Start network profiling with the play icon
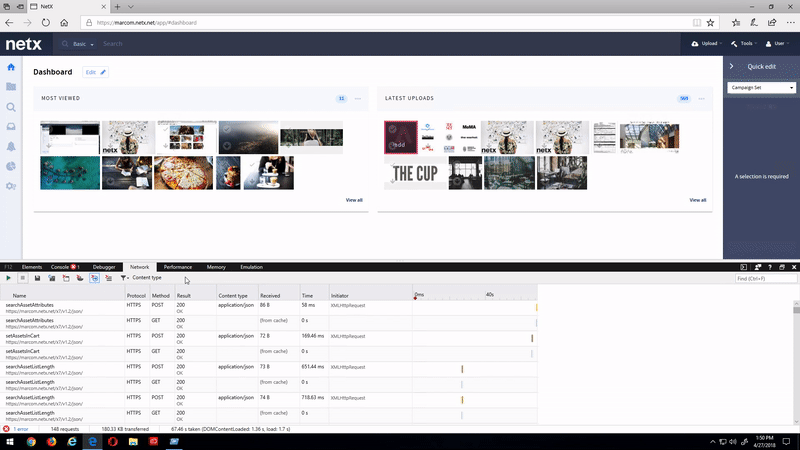This screenshot has width=800, height=450. 10,278
